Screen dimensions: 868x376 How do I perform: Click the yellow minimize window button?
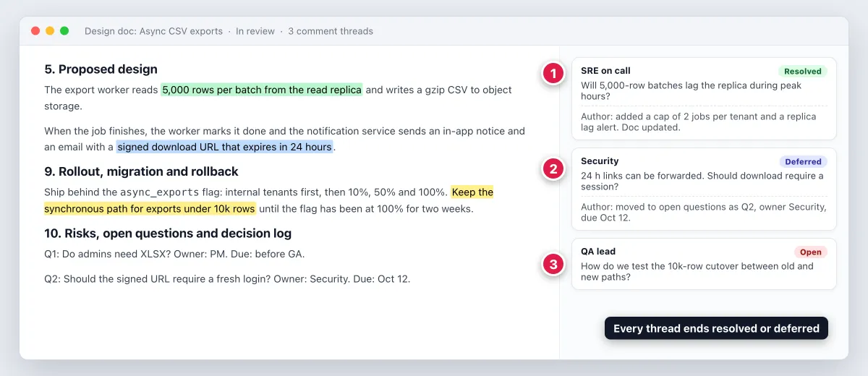(50, 31)
